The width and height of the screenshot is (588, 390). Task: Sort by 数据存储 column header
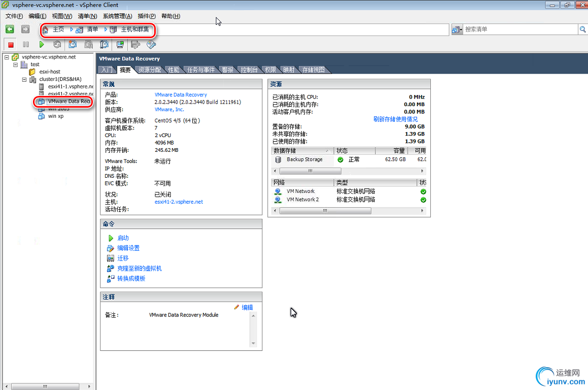click(302, 151)
